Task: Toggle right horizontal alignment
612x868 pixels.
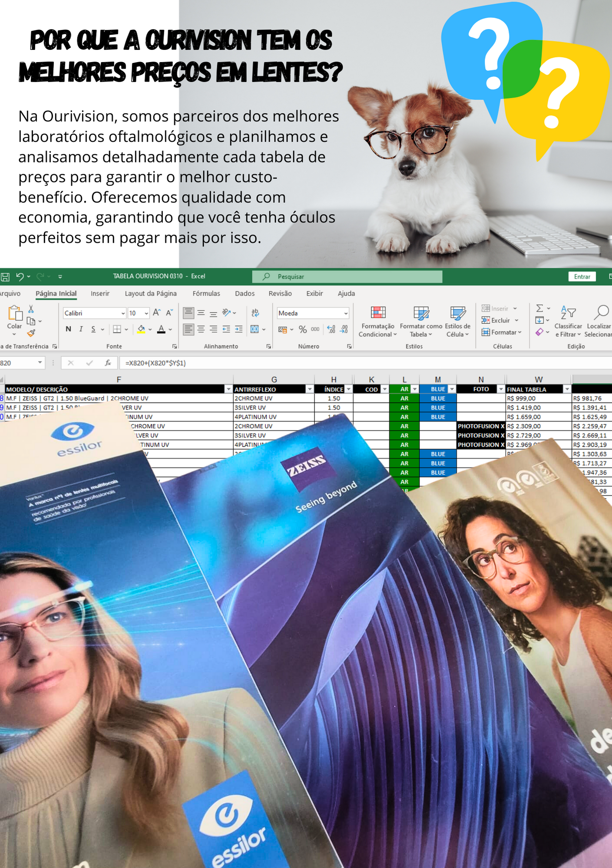Action: point(213,329)
